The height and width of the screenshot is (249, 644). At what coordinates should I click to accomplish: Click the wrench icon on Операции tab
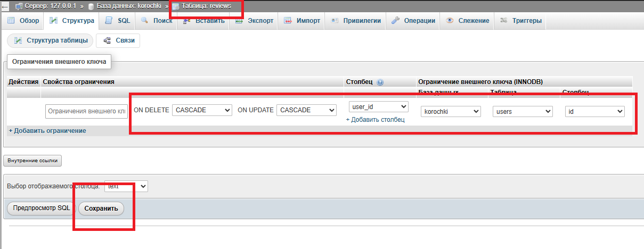click(x=395, y=21)
